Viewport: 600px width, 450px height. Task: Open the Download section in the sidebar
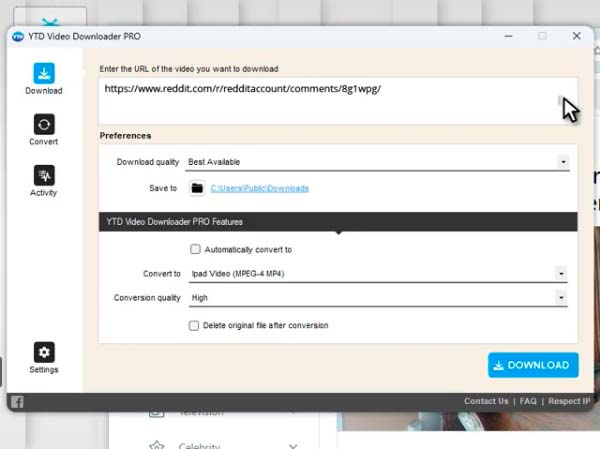[44, 78]
